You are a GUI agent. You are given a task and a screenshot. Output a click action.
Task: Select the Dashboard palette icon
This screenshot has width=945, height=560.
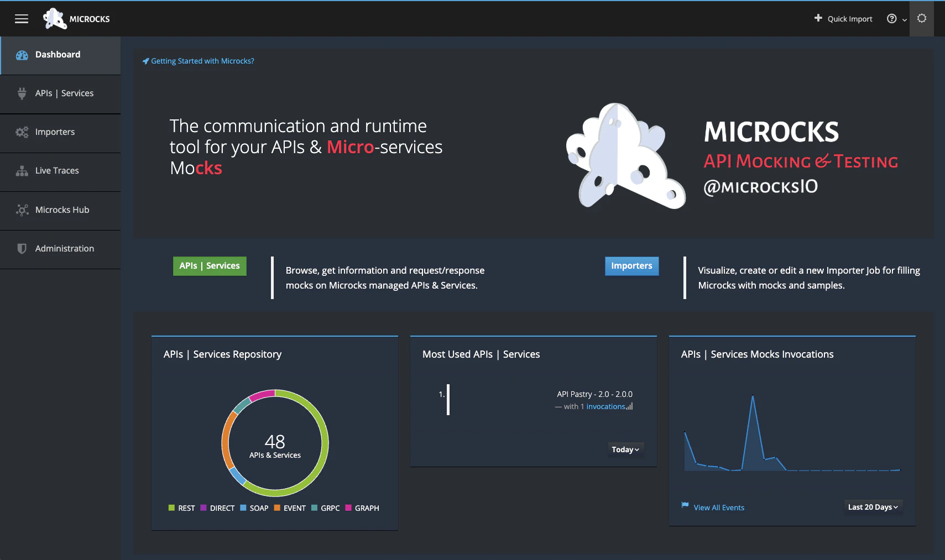point(22,54)
